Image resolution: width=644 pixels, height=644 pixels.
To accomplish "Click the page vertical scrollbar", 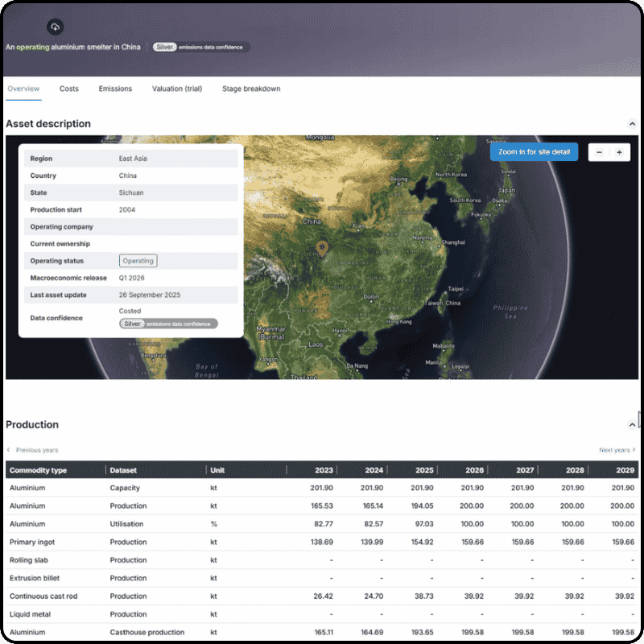I will tap(638, 419).
